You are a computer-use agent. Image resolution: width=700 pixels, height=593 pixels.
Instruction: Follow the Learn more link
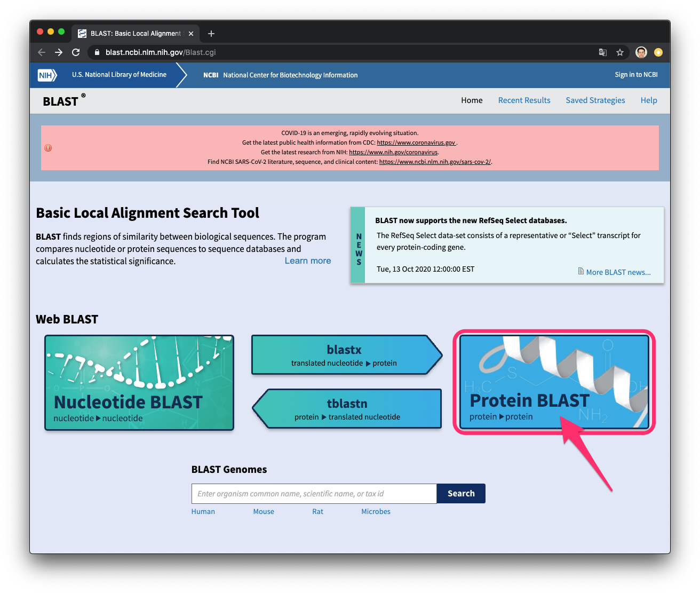[x=307, y=260]
